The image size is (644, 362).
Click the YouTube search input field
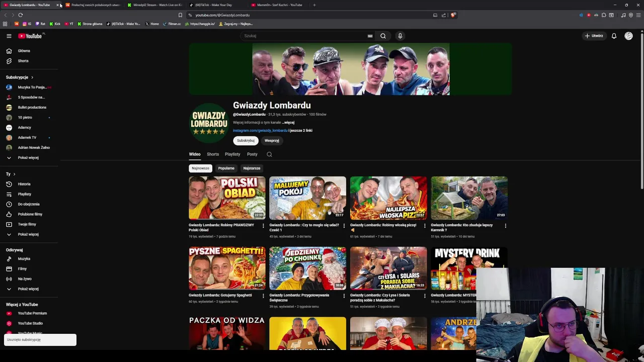[x=304, y=36]
